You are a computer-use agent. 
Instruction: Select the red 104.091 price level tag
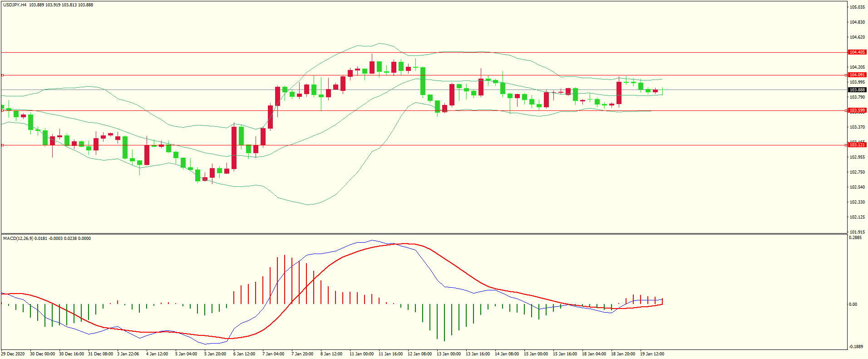click(857, 75)
